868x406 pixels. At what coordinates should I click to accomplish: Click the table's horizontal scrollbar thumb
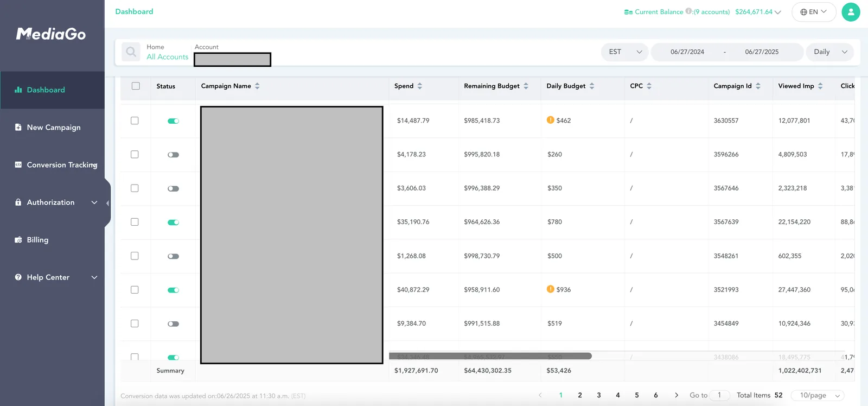point(490,356)
